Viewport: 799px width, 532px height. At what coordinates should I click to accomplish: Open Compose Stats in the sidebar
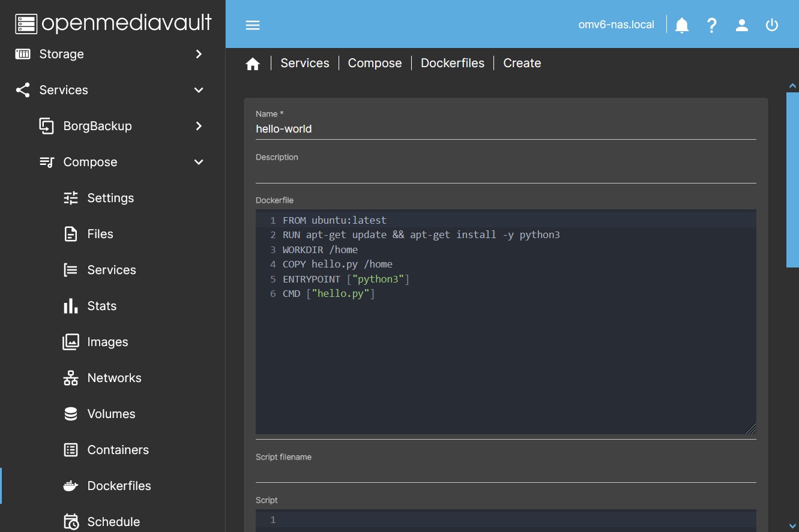point(101,306)
